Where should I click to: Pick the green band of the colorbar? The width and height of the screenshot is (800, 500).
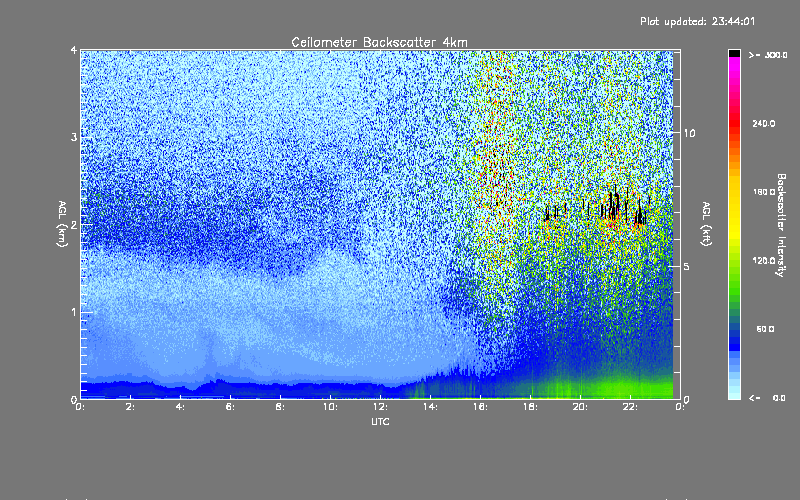734,281
